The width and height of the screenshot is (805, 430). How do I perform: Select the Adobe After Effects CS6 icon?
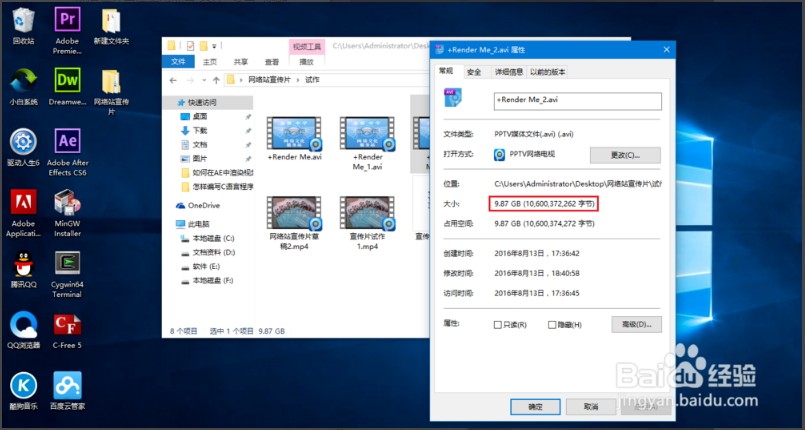point(68,140)
